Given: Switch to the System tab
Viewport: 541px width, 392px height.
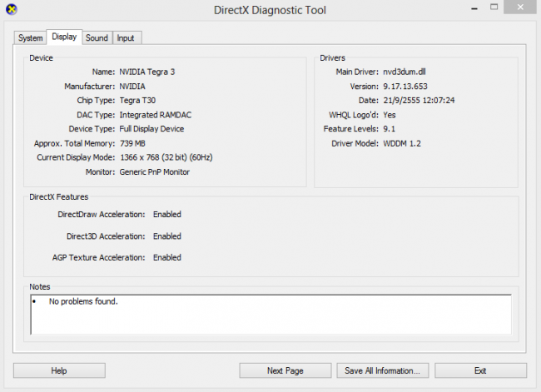Looking at the screenshot, I should pos(30,38).
